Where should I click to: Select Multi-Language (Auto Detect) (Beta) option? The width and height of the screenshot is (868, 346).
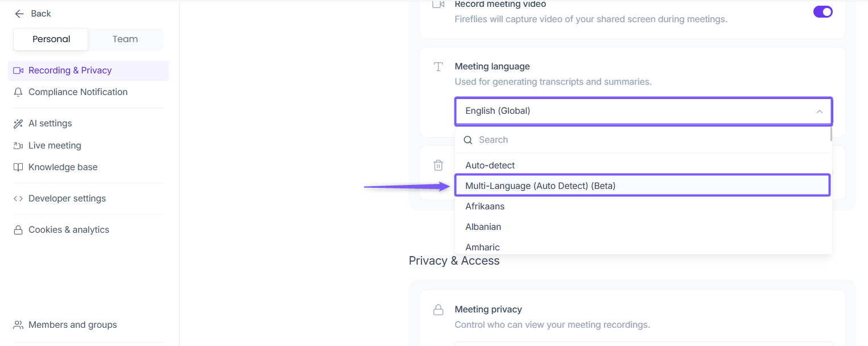click(x=540, y=186)
